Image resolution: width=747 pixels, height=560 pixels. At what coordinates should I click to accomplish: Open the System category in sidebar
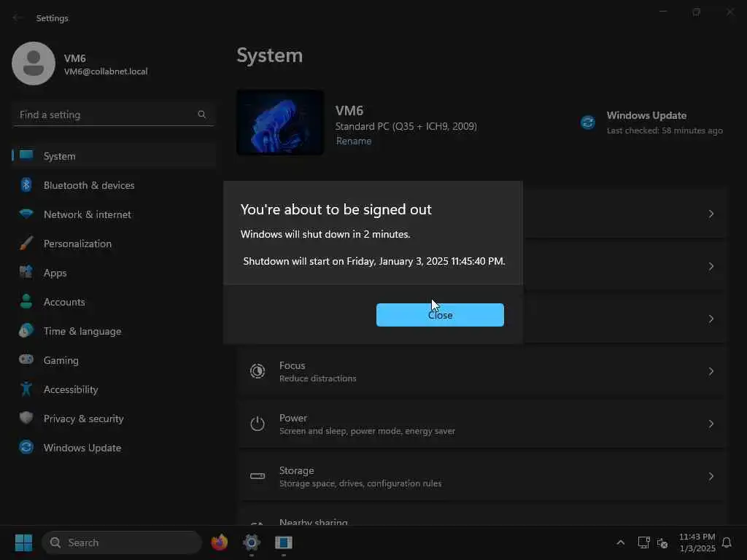(113, 156)
